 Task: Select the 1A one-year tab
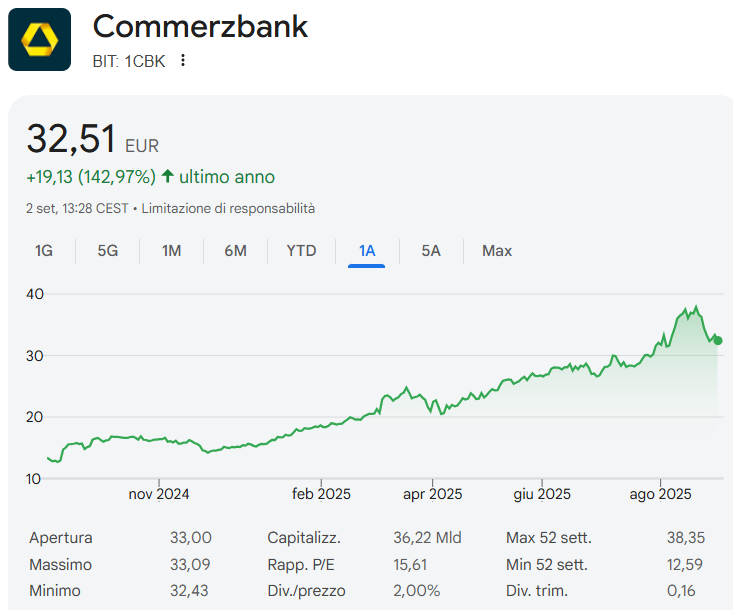(366, 251)
